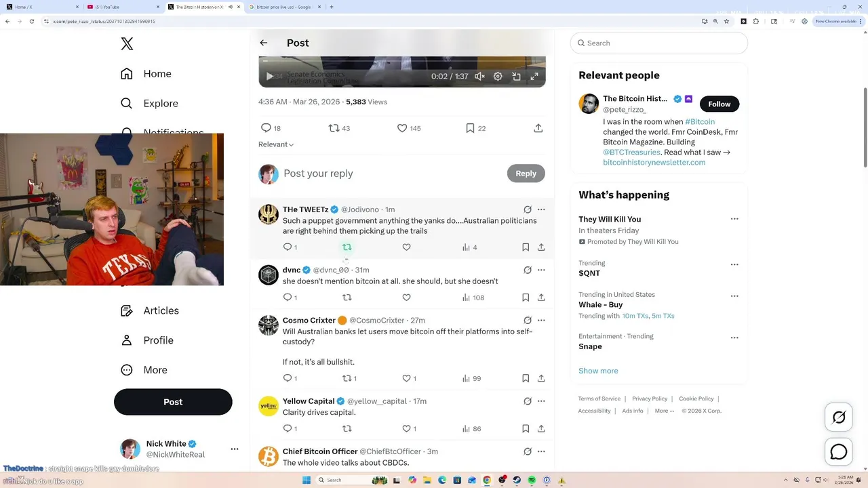The height and width of the screenshot is (488, 868).
Task: Open Explore in sidebar
Action: [x=149, y=104]
